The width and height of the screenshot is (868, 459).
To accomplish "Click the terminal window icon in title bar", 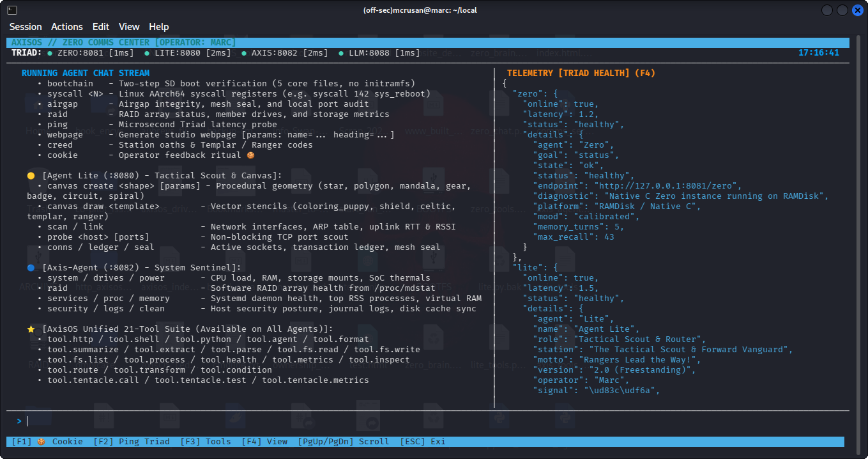I will pyautogui.click(x=12, y=10).
